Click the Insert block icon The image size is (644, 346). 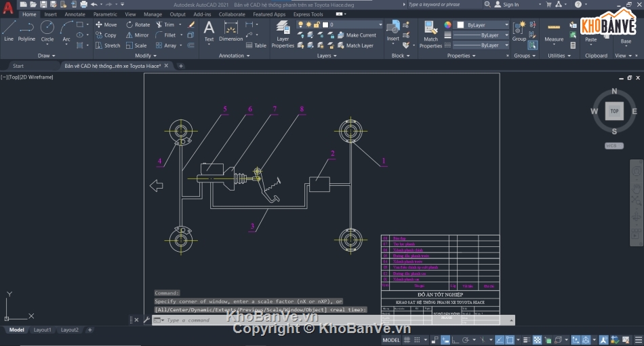pyautogui.click(x=393, y=31)
